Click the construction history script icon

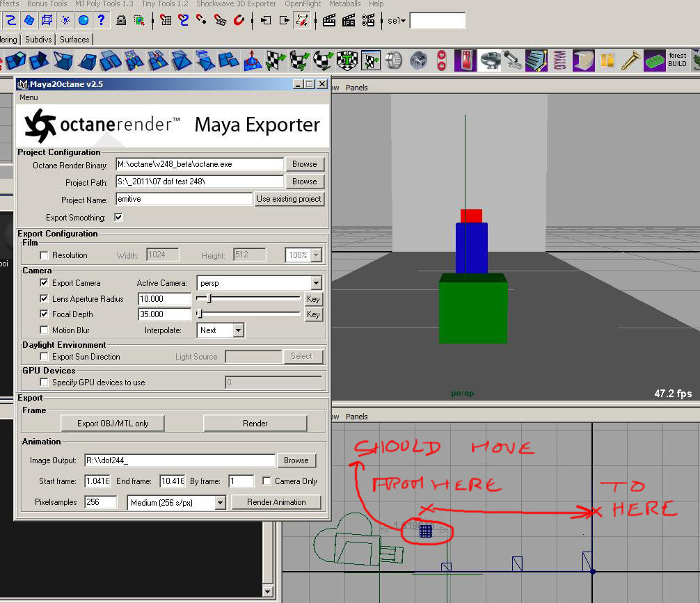[302, 21]
